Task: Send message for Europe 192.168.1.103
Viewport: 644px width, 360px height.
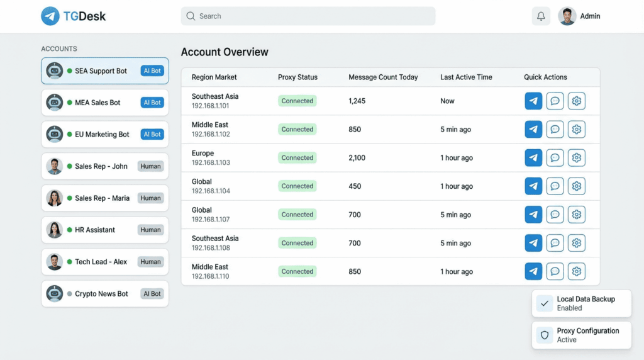Action: pyautogui.click(x=533, y=157)
